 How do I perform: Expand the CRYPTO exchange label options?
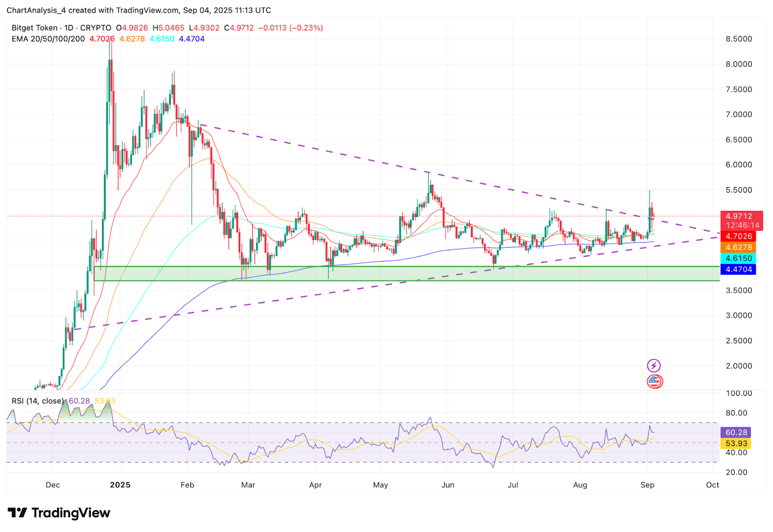click(95, 28)
